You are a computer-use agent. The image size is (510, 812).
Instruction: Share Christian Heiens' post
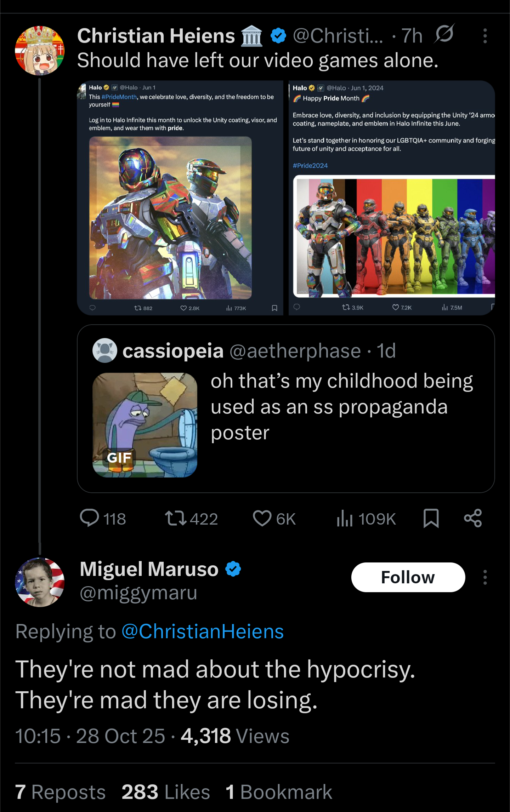[x=473, y=519]
